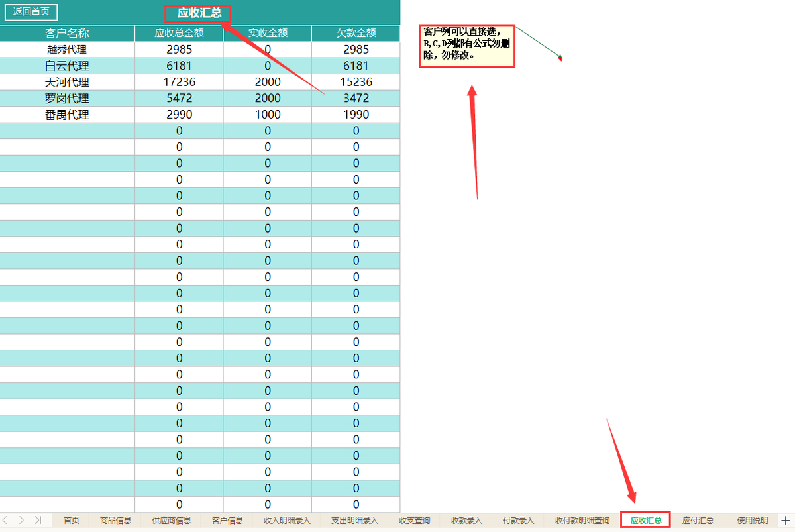
Task: Select the 应收汇总 title cell
Action: 198,13
